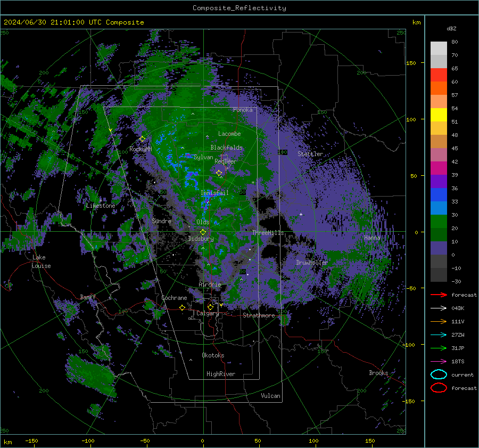Pick the light gray 80 dBZ swatch

point(439,48)
